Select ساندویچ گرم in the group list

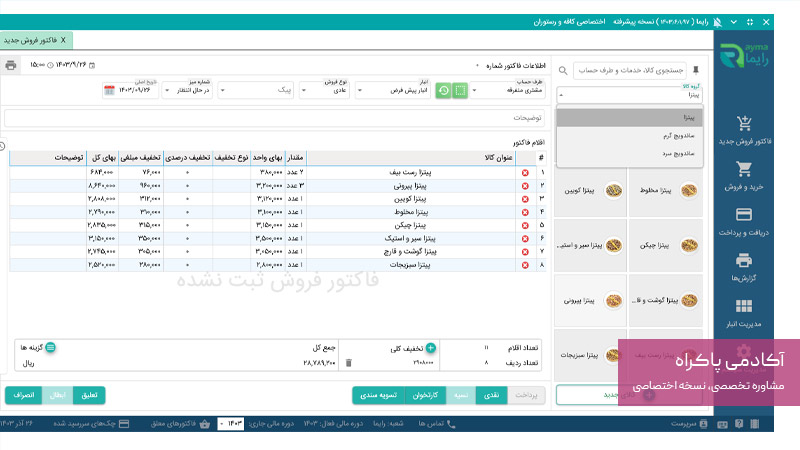click(630, 136)
